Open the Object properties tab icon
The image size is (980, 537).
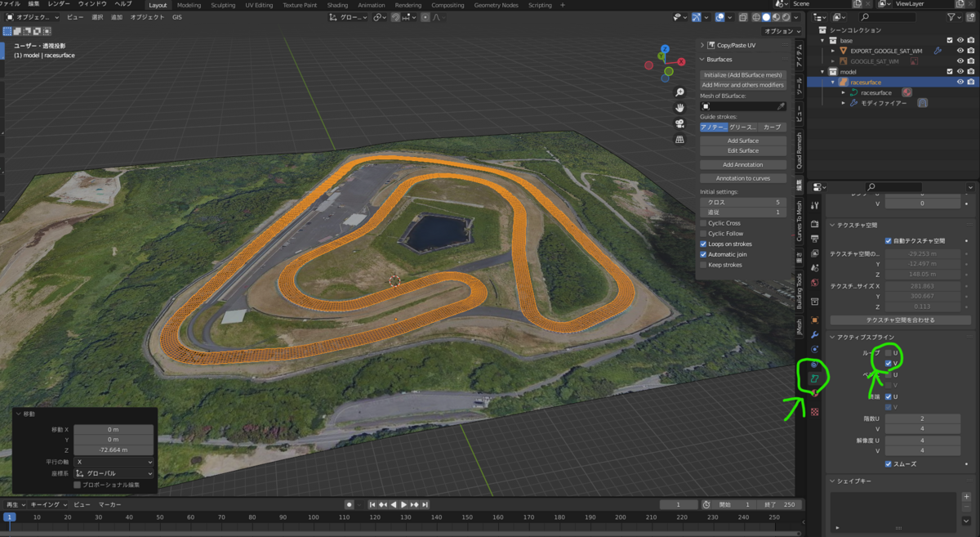click(814, 320)
